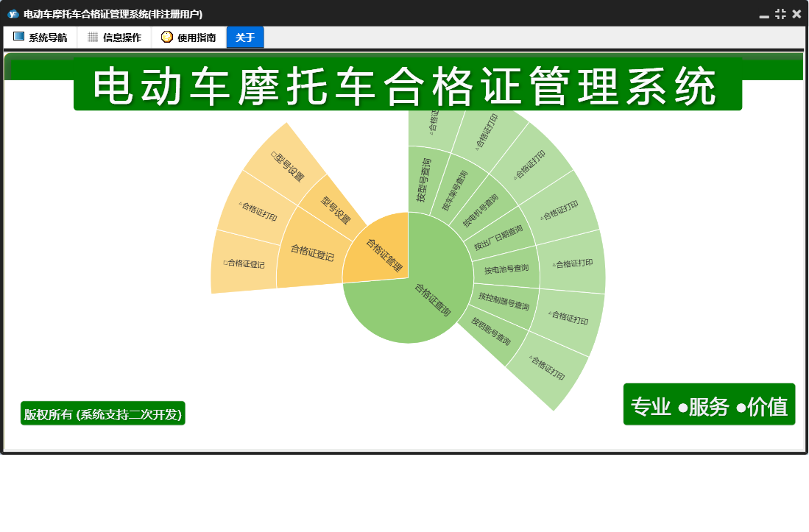Click the 电动车摩托车合格证管理系统 title banner
This screenshot has width=809, height=532.
pyautogui.click(x=408, y=85)
